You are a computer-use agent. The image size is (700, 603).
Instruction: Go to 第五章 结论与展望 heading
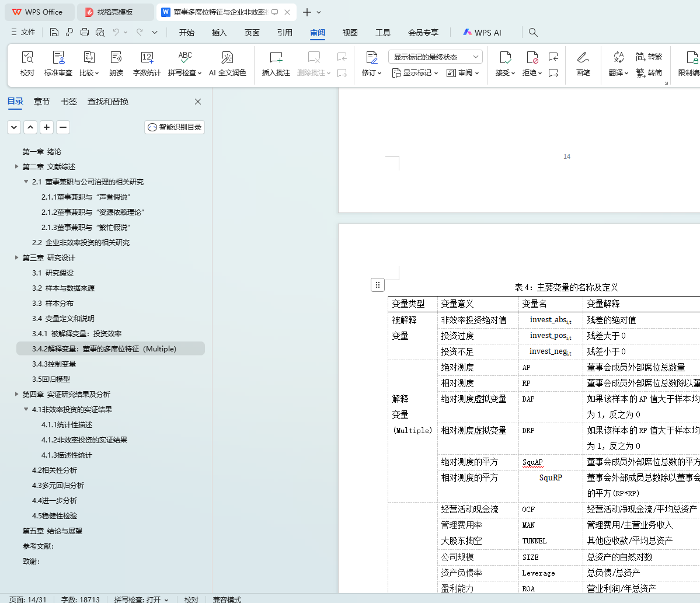[53, 531]
